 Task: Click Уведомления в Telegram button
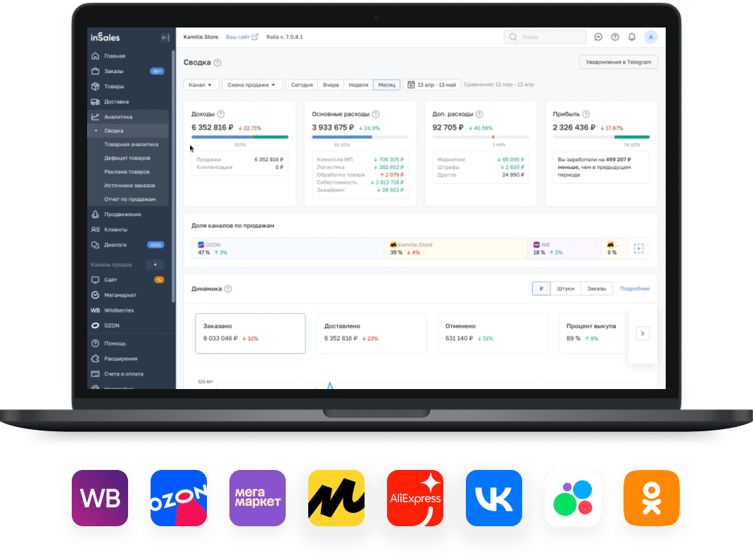tap(618, 62)
